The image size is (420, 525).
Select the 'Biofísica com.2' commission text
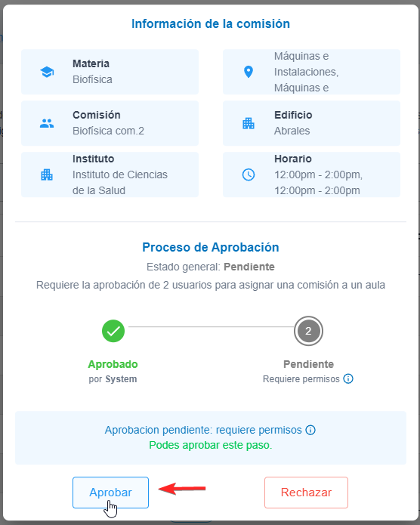tap(108, 131)
